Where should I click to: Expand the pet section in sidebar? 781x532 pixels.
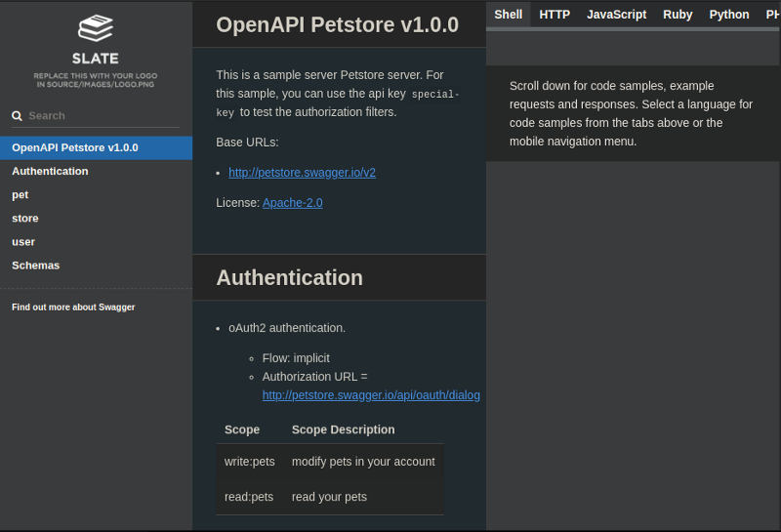click(x=21, y=194)
